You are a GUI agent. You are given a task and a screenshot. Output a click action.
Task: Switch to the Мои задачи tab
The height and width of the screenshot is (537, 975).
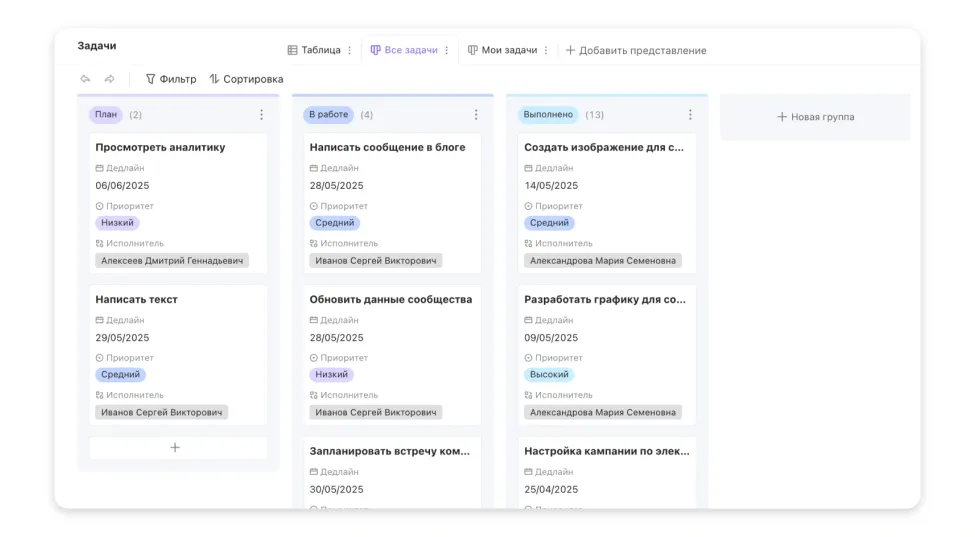(x=502, y=50)
